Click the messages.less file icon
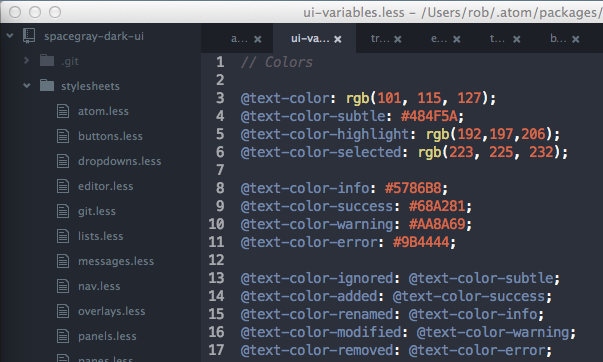Viewport: 603px width, 362px height. (63, 261)
